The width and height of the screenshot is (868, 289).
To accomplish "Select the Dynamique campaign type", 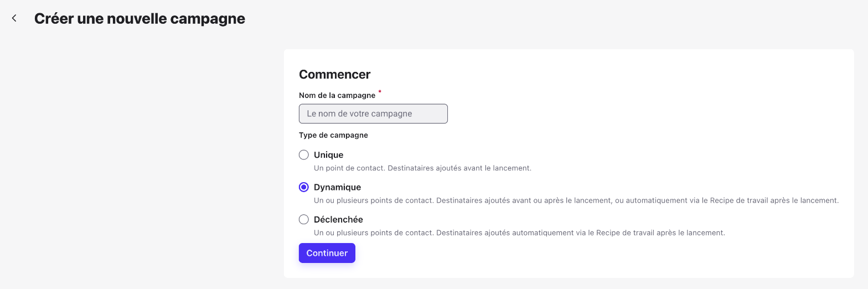I will coord(303,187).
